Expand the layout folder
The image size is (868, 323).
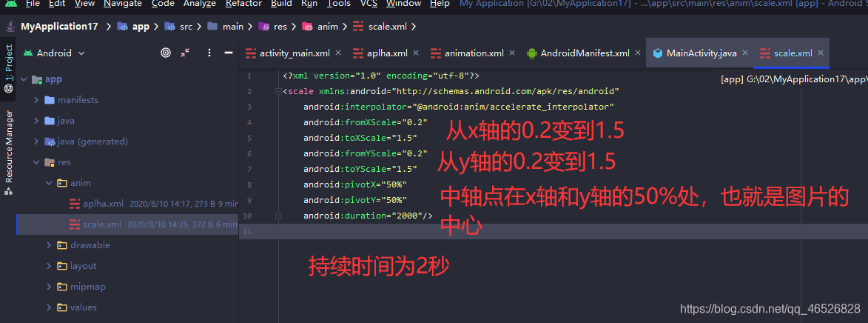[49, 266]
